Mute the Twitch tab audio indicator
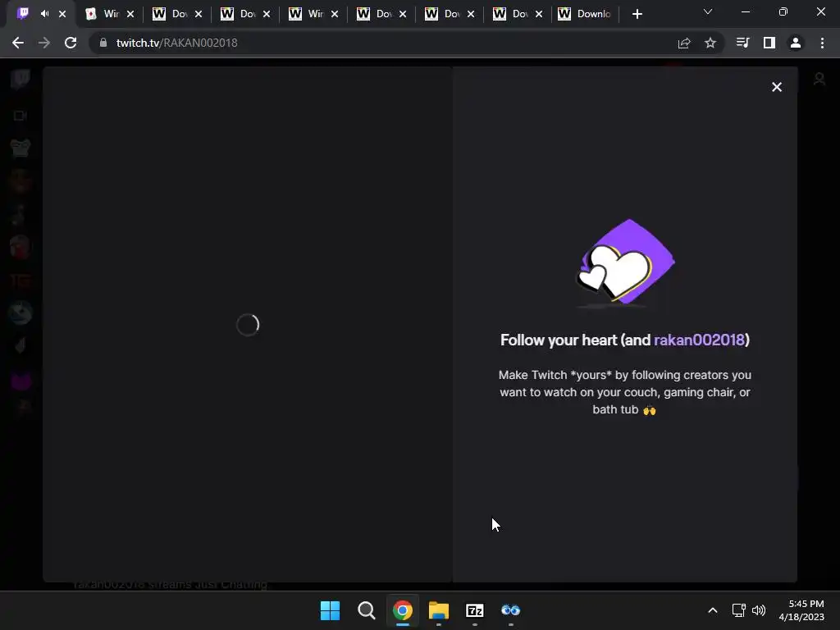This screenshot has height=630, width=840. 44,14
